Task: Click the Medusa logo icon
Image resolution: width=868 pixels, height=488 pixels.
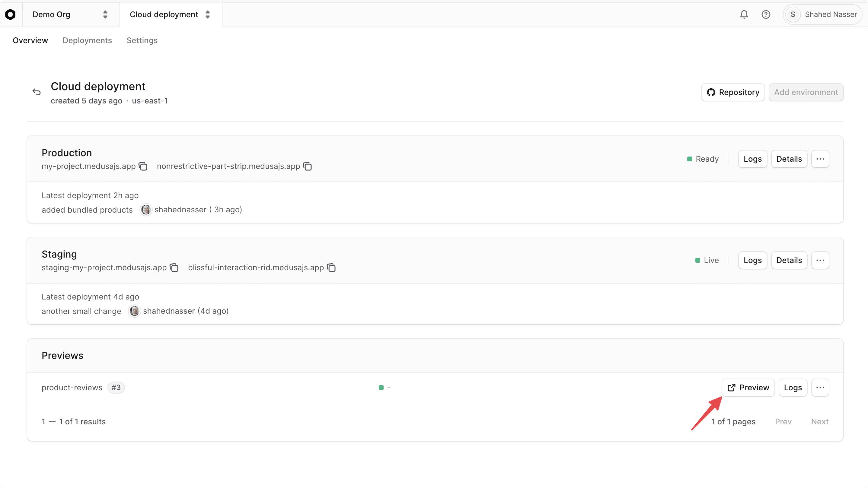Action: point(11,14)
